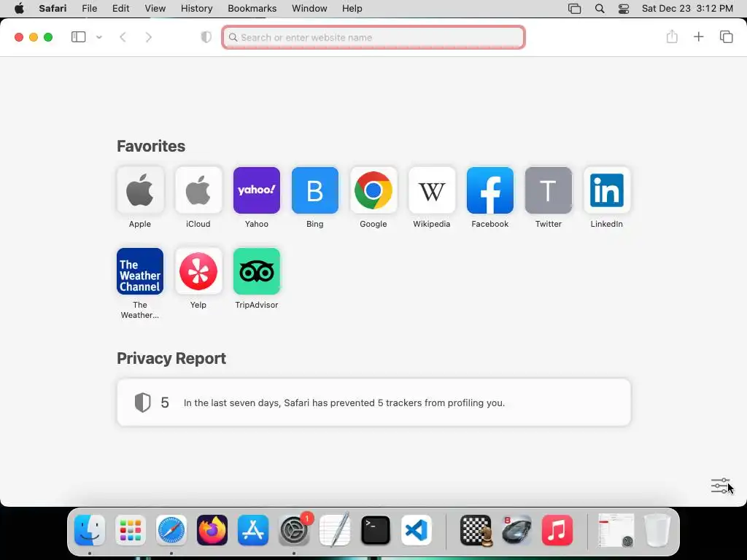
Task: Open the Yelp favorite tile
Action: point(198,271)
